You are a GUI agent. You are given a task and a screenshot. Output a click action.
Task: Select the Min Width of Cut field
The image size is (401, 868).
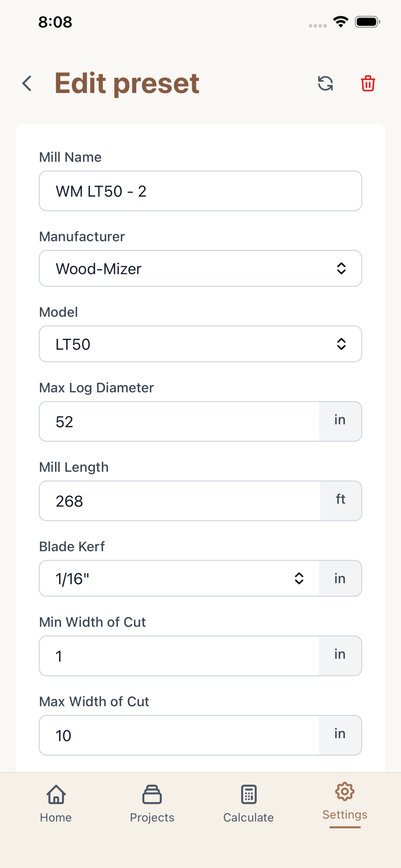click(x=179, y=656)
